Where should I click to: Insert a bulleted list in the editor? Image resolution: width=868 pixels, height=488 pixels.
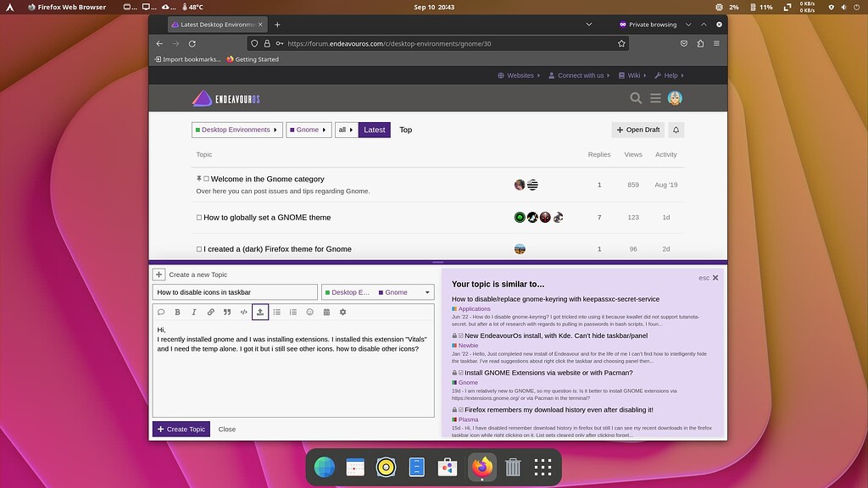277,312
